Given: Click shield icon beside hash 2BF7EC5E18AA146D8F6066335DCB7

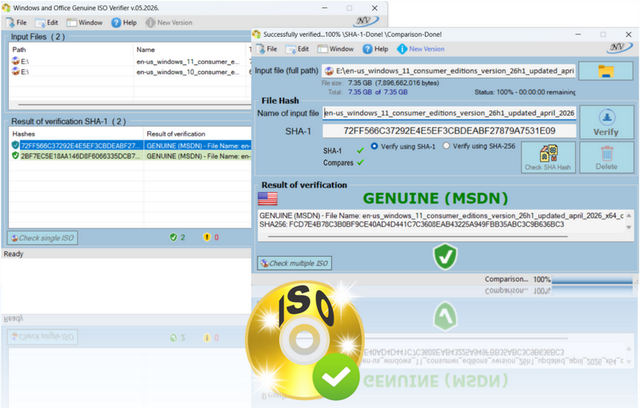Looking at the screenshot, I should point(15,155).
